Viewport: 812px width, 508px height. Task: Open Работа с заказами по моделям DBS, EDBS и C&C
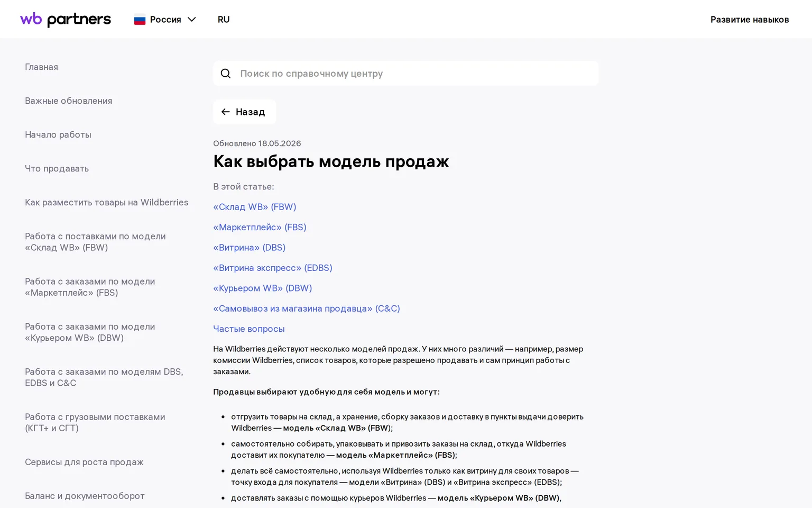[104, 377]
